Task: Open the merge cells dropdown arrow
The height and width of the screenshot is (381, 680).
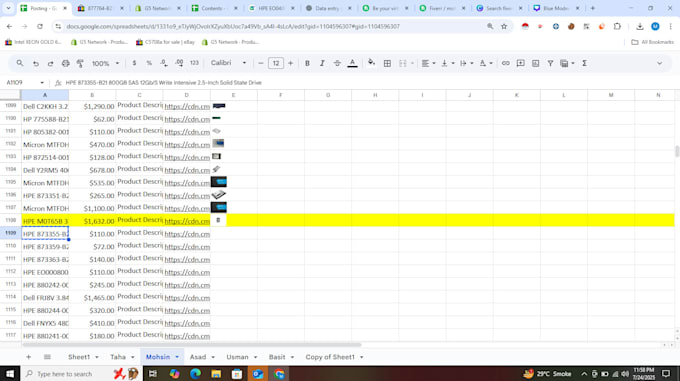Action: [412, 63]
